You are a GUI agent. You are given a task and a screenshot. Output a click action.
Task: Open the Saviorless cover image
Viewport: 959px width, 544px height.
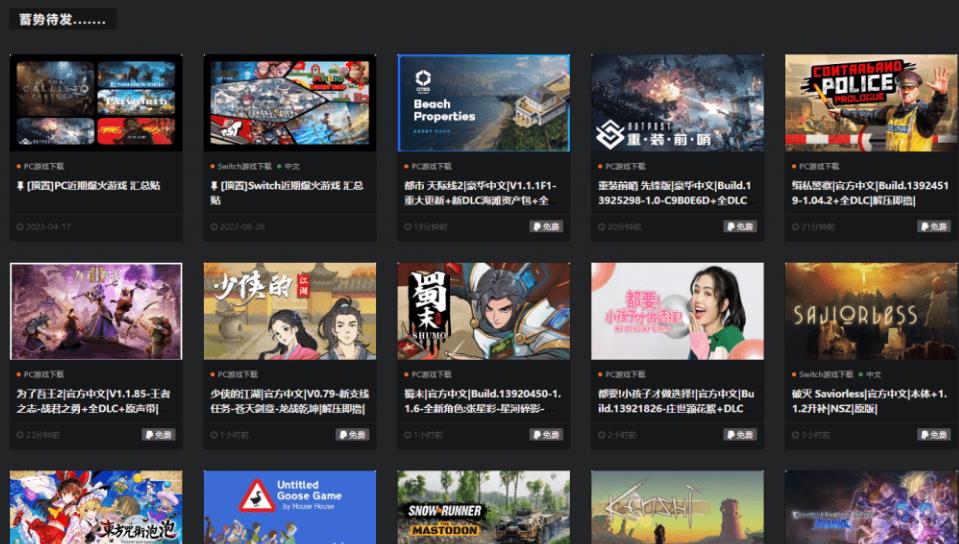click(871, 311)
